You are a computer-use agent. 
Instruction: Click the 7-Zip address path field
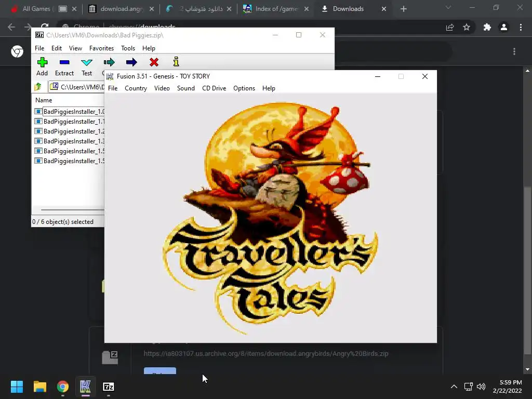(77, 87)
